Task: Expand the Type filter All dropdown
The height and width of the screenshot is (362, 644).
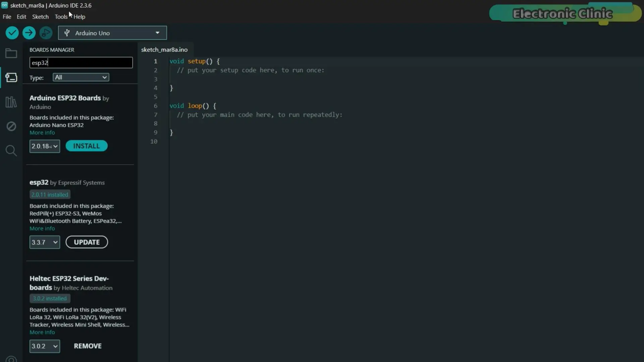Action: (81, 77)
